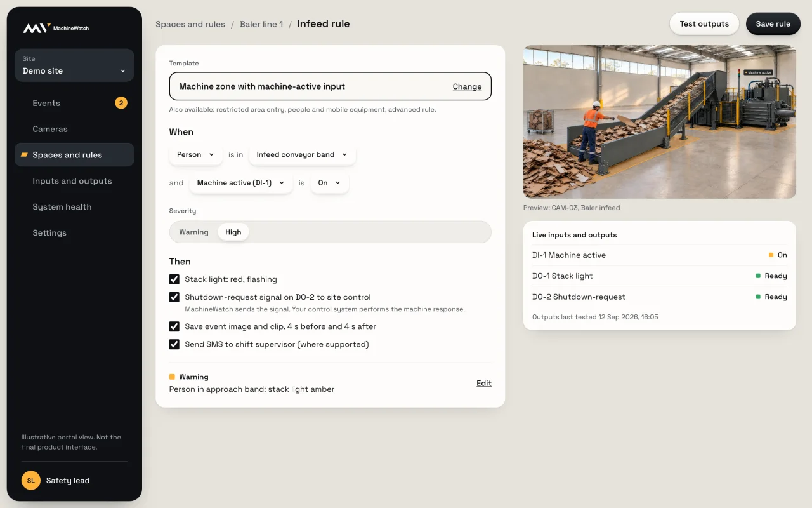Click the MachineWatch logo icon
The height and width of the screenshot is (508, 812).
(x=36, y=28)
